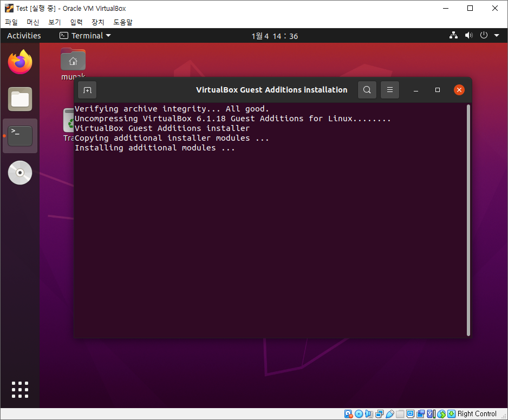508x420 pixels.
Task: Click the optical drive status icon
Action: click(359, 414)
